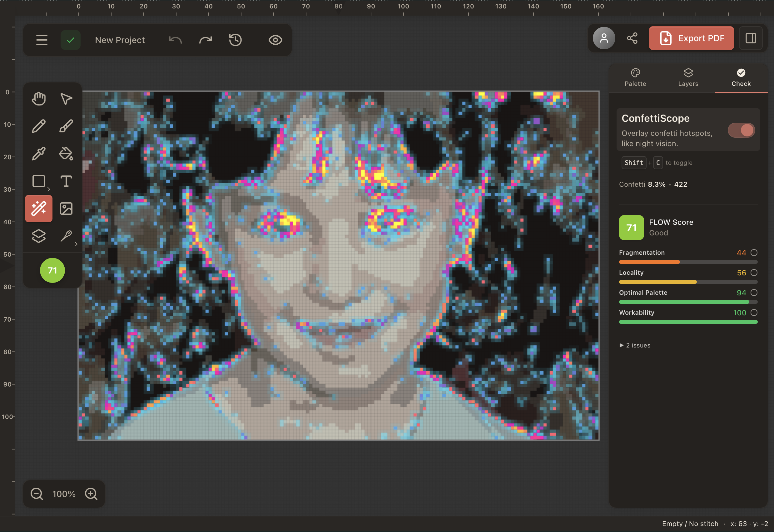Open the Layers stack tool
The height and width of the screenshot is (532, 774).
coord(39,236)
